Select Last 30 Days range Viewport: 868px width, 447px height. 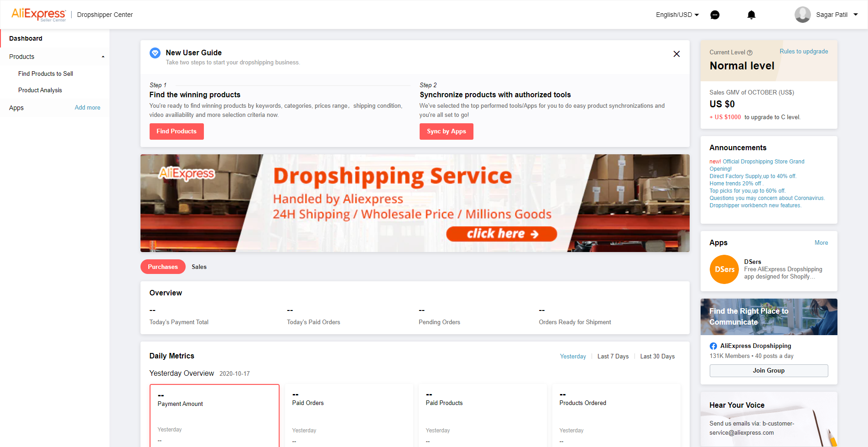(657, 357)
